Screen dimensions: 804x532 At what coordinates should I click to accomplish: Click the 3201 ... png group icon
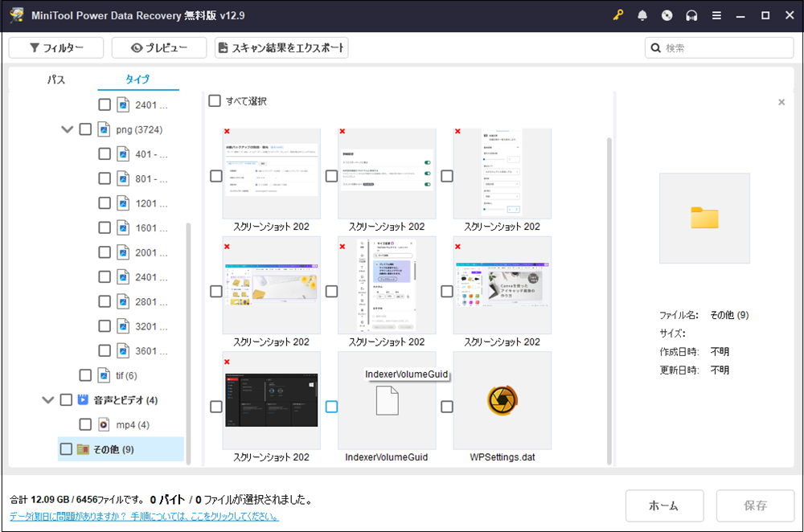[123, 326]
